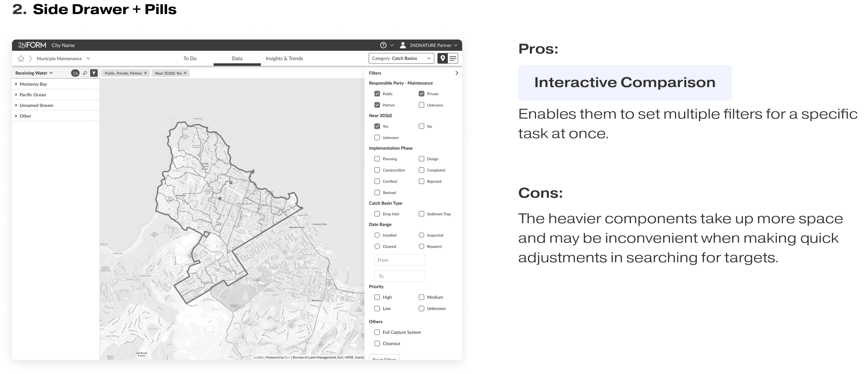This screenshot has height=374, width=868.
Task: Open the Receiving Water dropdown
Action: click(34, 73)
